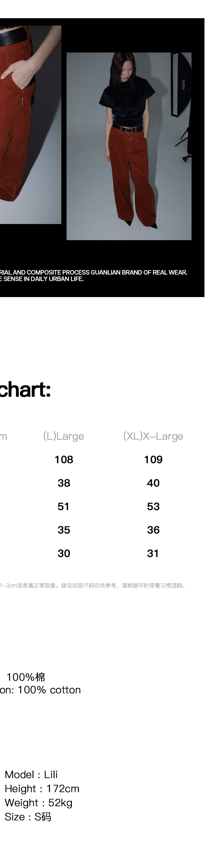
Task: Click the value 31 in the X-Large column
Action: 153,553
